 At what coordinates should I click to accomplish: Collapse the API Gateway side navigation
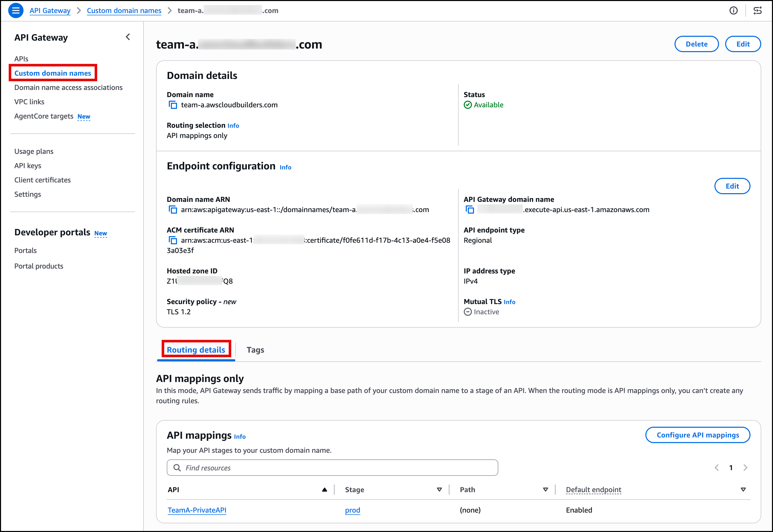click(x=128, y=37)
